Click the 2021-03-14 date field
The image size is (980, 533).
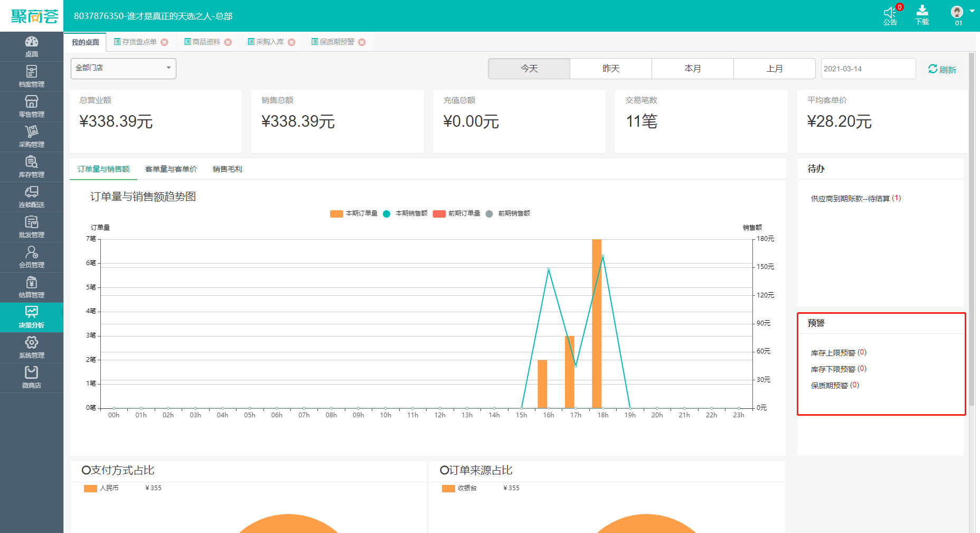tap(868, 69)
